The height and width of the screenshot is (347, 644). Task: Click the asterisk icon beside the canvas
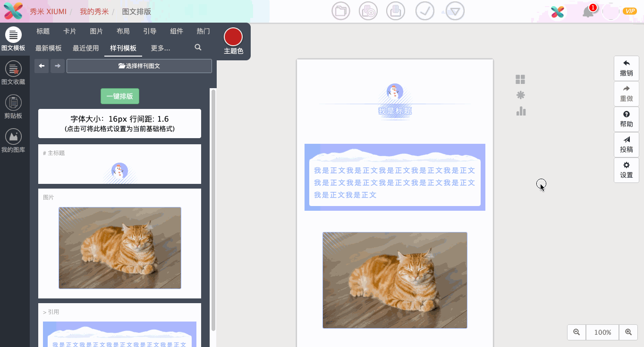(520, 95)
